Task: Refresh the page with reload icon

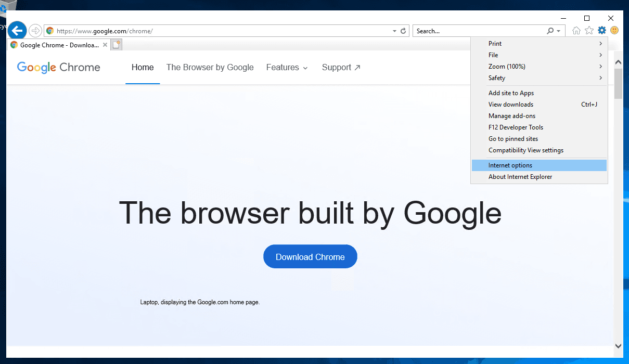Action: point(403,31)
